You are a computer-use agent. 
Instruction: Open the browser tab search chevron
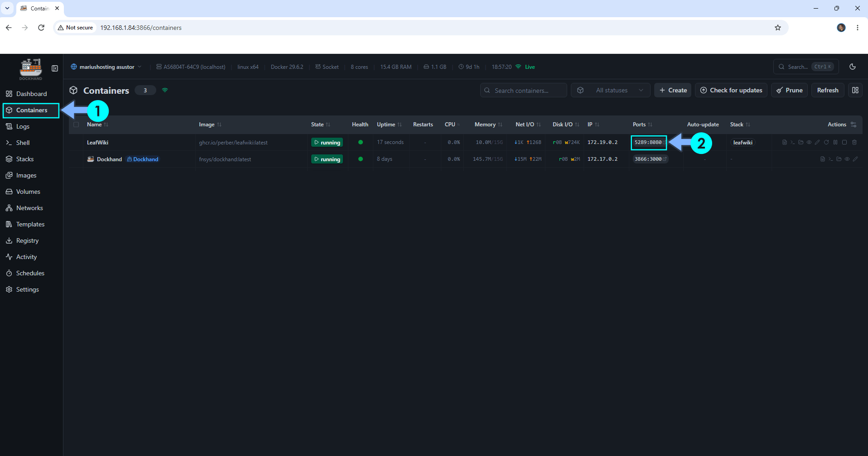[7, 8]
